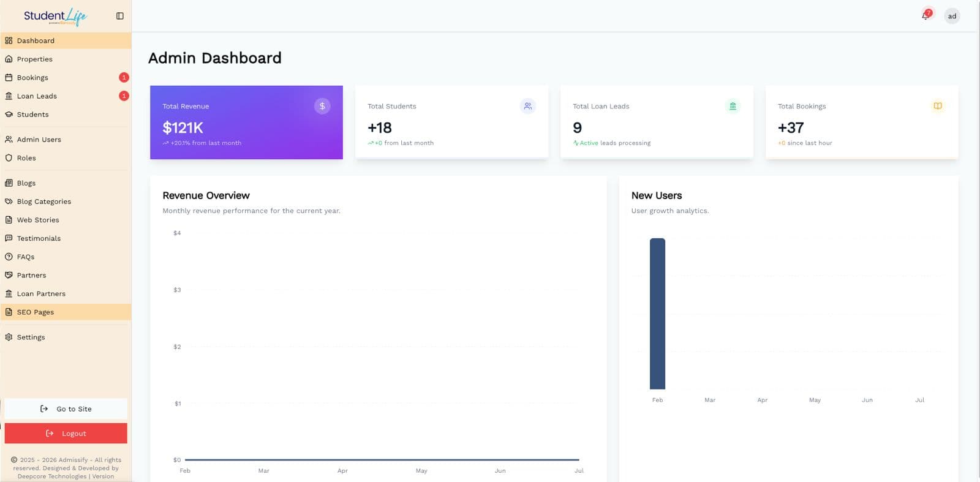Click the Admin Dashboard title
980x482 pixels.
coord(215,58)
